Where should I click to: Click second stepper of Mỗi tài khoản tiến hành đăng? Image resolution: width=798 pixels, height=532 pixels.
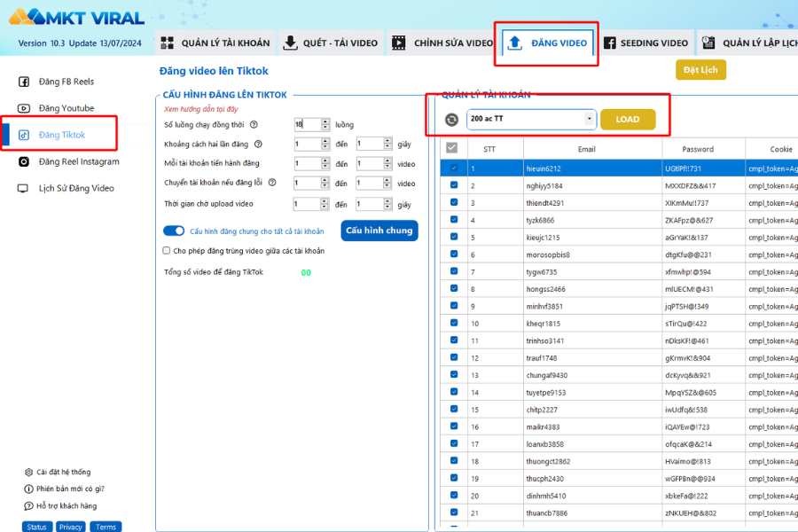tap(387, 163)
